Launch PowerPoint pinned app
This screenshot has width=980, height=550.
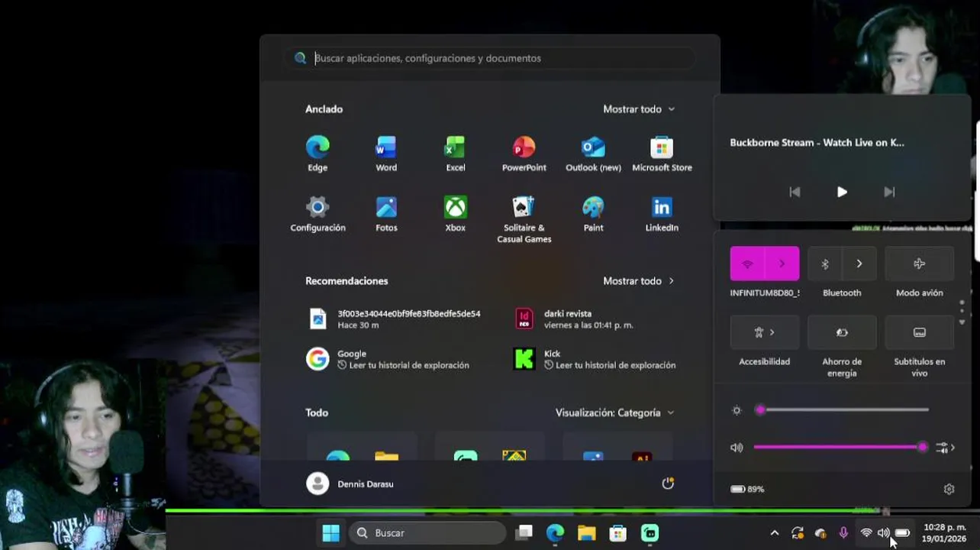(524, 154)
